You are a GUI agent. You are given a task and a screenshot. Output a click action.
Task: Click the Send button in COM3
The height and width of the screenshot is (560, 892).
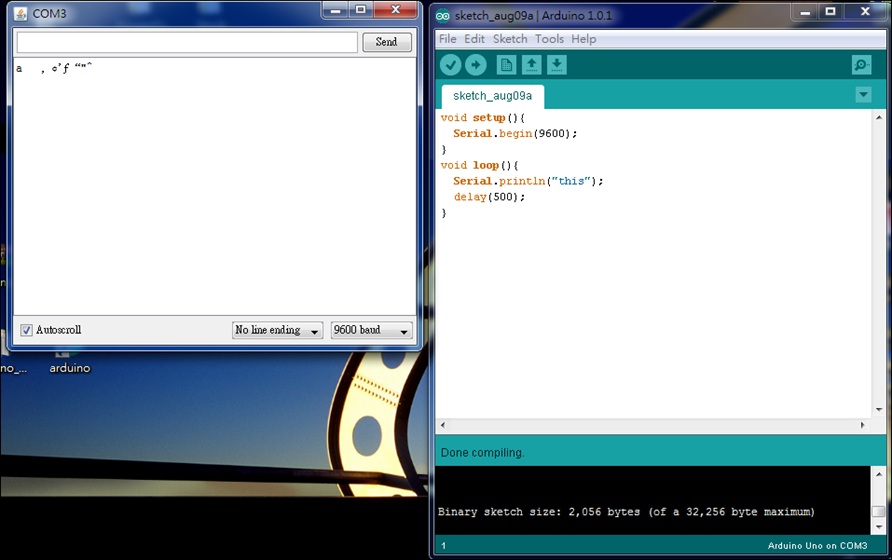[x=387, y=42]
